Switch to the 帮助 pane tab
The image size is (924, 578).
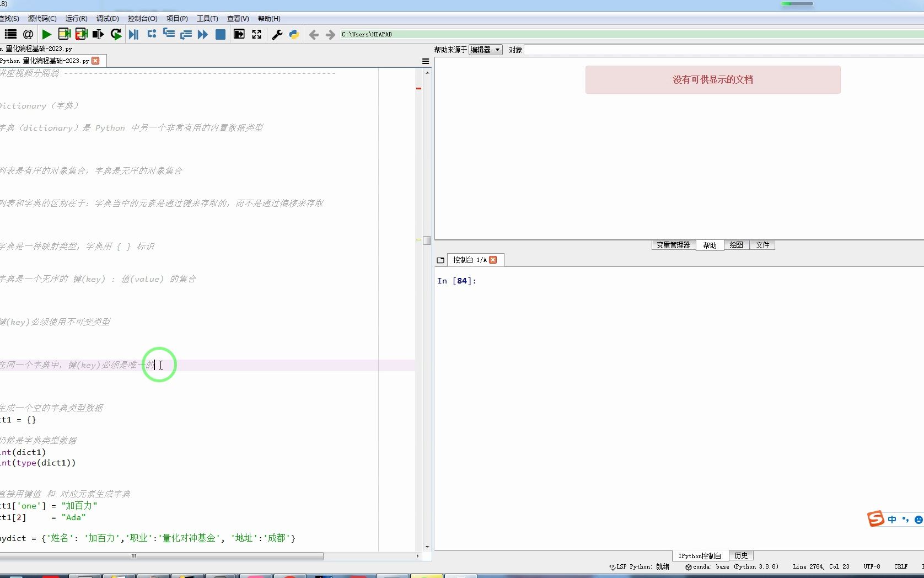(x=710, y=245)
